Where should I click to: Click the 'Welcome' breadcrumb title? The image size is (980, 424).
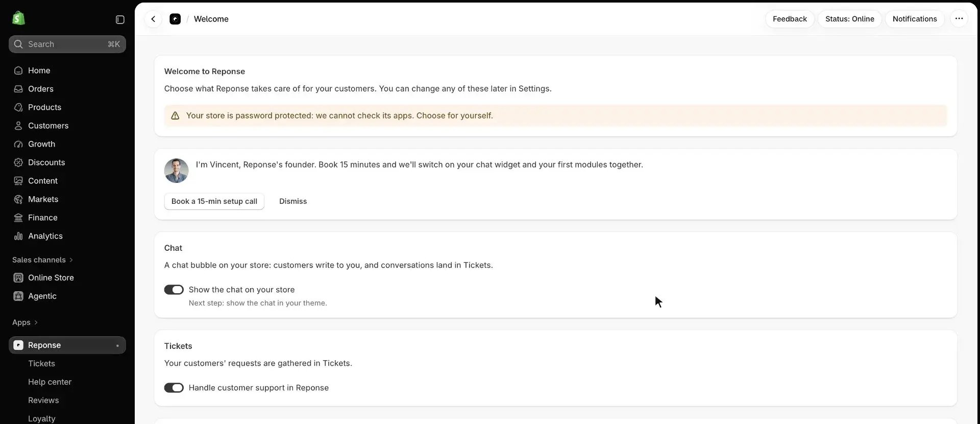click(x=211, y=19)
